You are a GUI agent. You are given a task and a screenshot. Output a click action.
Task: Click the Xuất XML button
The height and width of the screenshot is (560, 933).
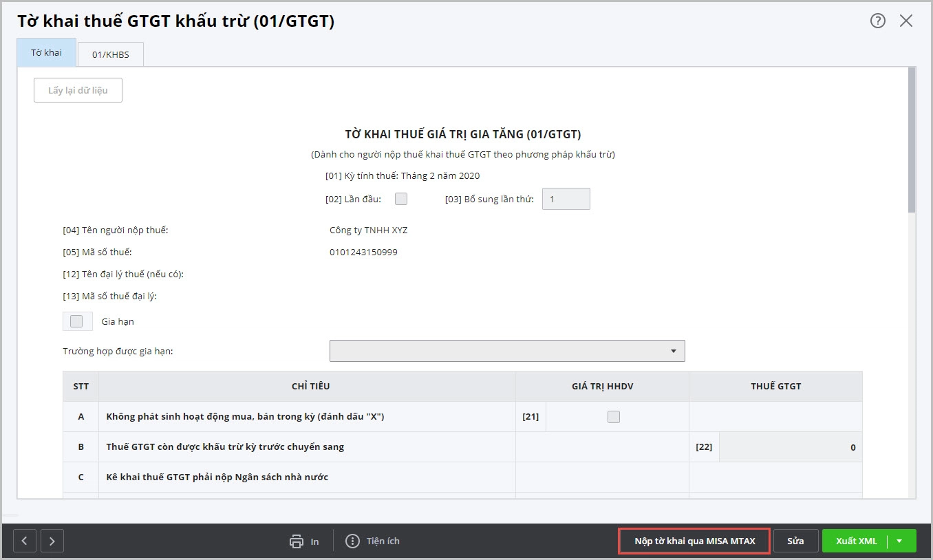coord(856,541)
